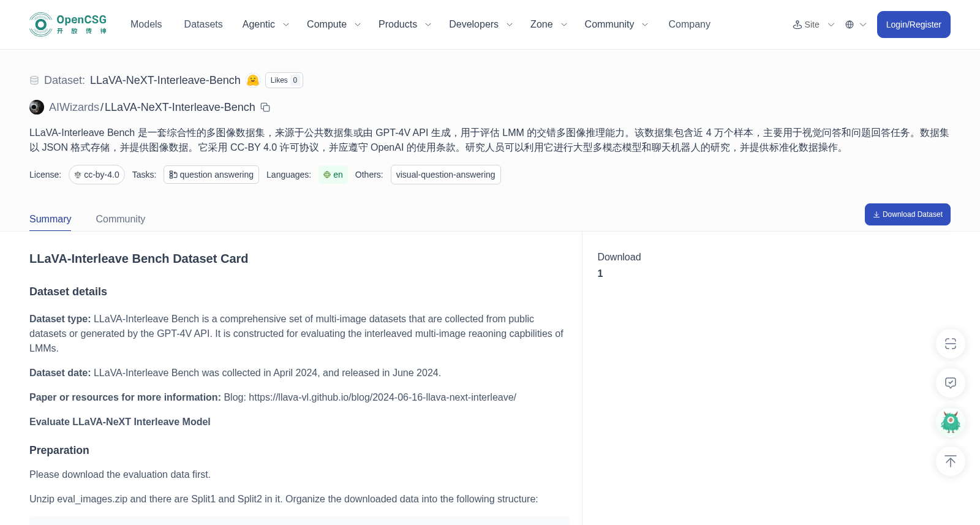Screen dimensions: 980x525
Task: Expand the Agentic menu chevron
Action: pyautogui.click(x=286, y=25)
